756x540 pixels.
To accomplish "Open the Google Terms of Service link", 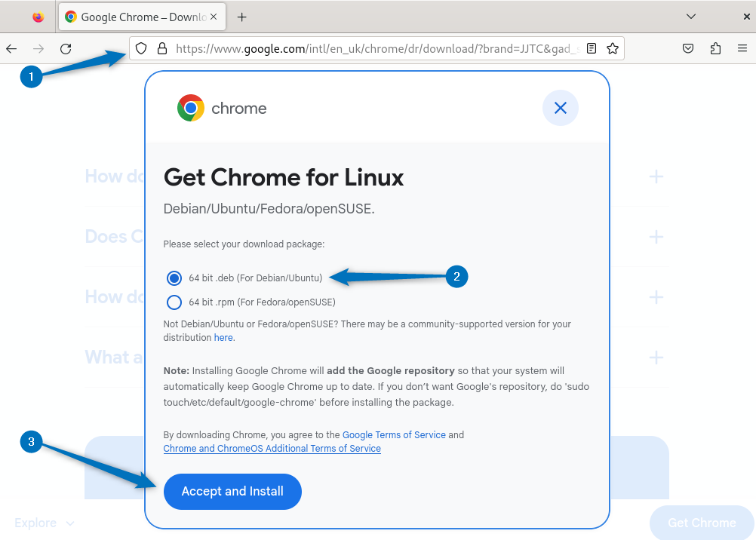I will point(394,435).
